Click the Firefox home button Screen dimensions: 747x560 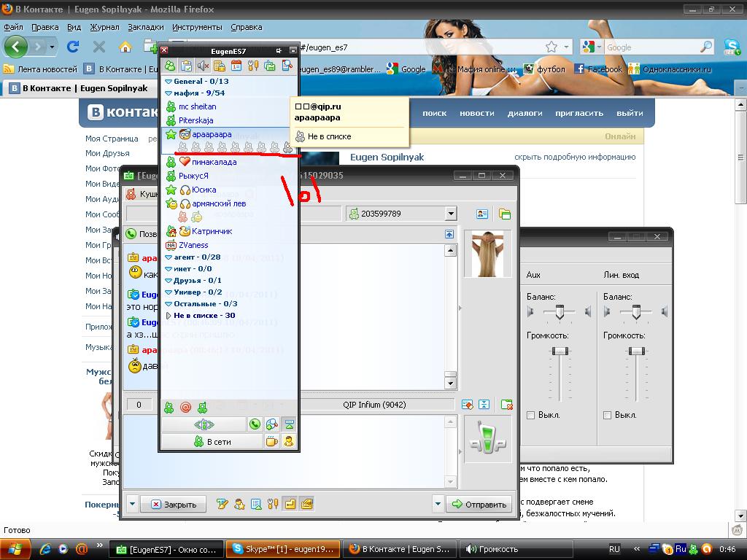tap(125, 47)
